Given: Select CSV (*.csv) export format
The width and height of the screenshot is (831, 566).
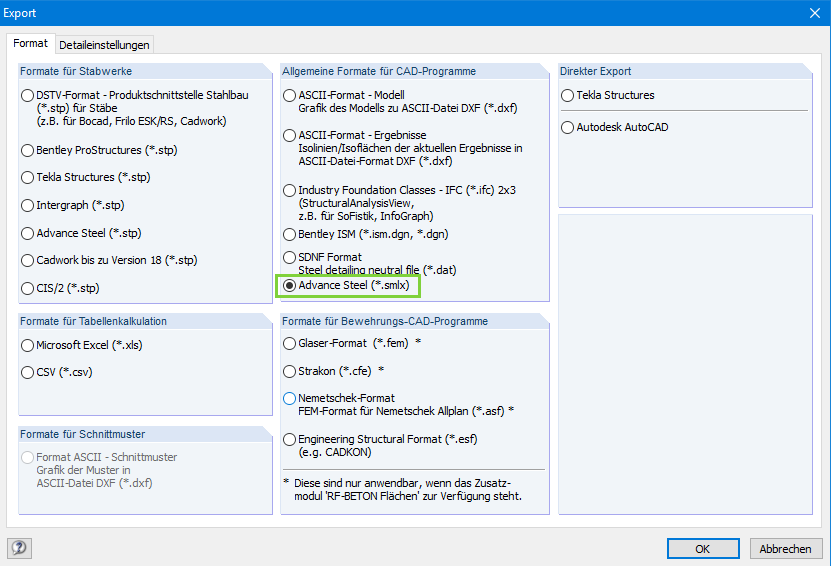Looking at the screenshot, I should click(28, 372).
